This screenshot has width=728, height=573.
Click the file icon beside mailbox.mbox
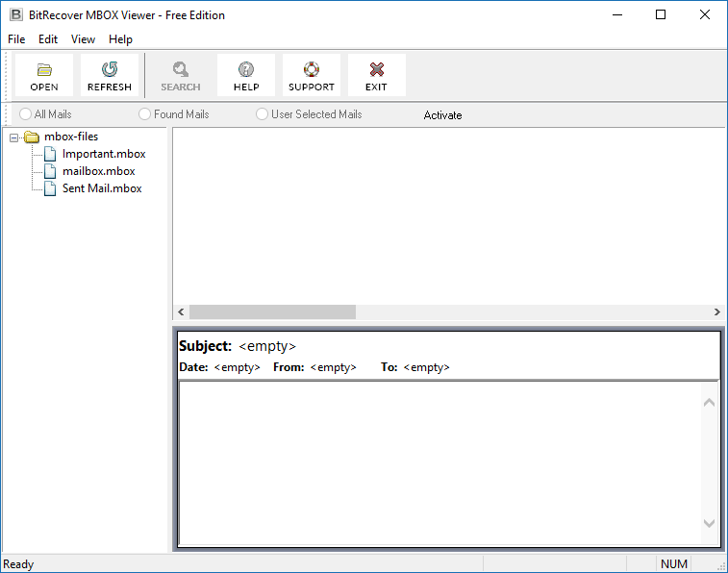(x=50, y=171)
